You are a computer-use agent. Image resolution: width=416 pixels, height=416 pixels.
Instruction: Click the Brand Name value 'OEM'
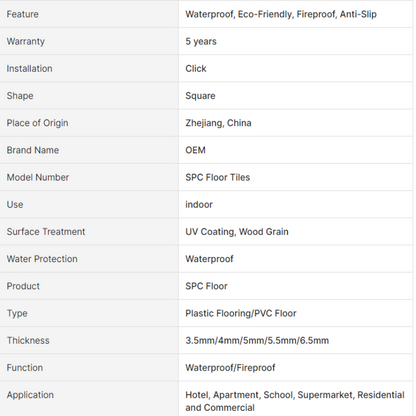195,150
